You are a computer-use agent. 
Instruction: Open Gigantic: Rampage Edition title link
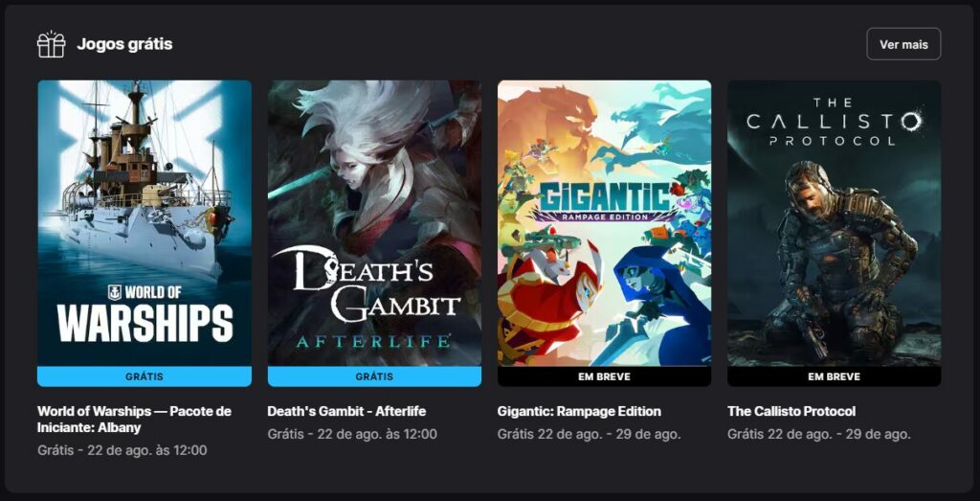579,412
